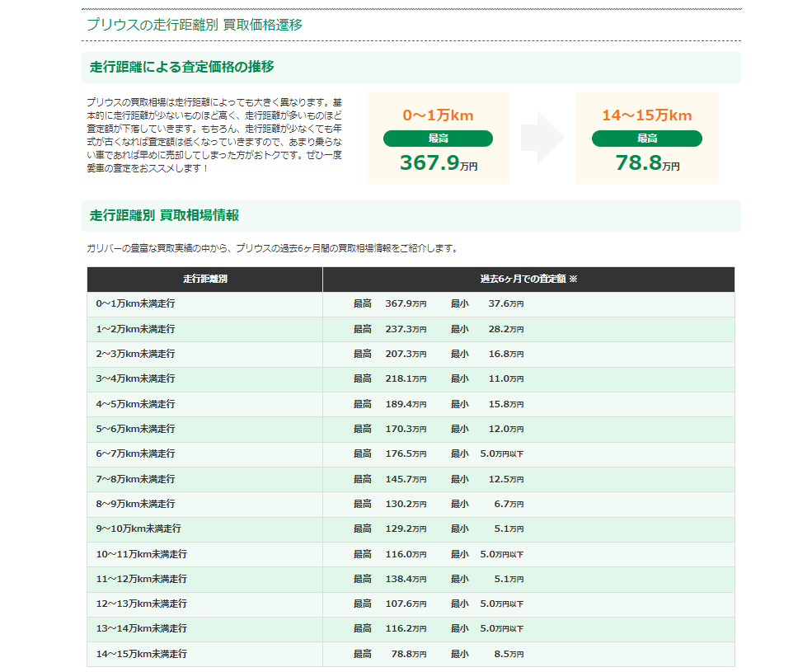Viewport: 812px width, 672px height.
Task: Click the 145.7万円 maximum value
Action: 406,480
